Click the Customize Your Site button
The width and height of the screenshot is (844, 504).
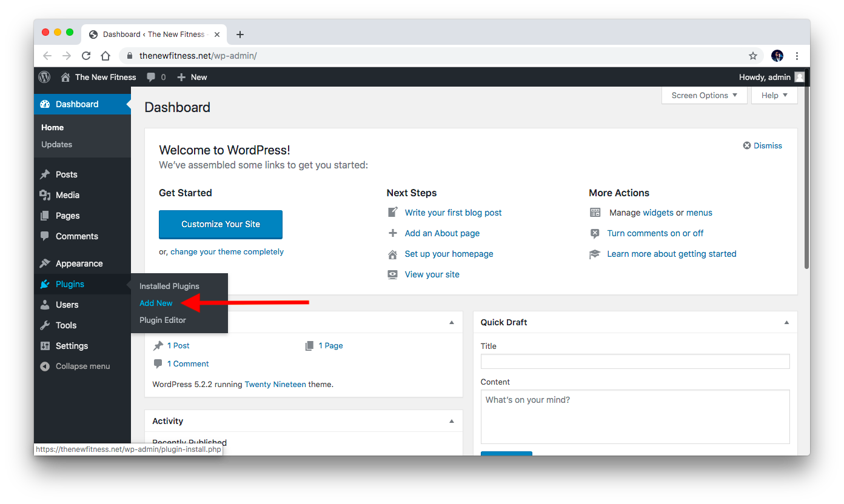[221, 224]
